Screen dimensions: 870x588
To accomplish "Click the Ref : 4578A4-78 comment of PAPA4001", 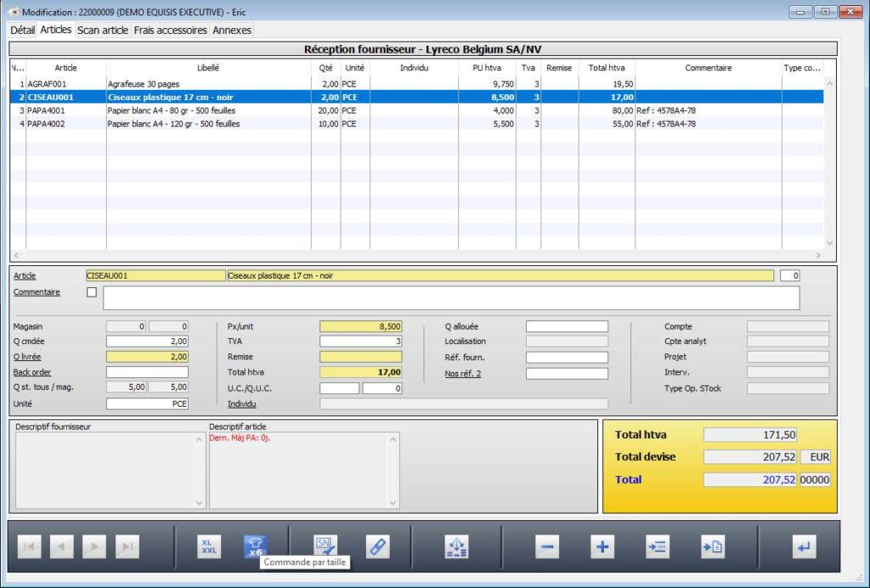I will 666,110.
